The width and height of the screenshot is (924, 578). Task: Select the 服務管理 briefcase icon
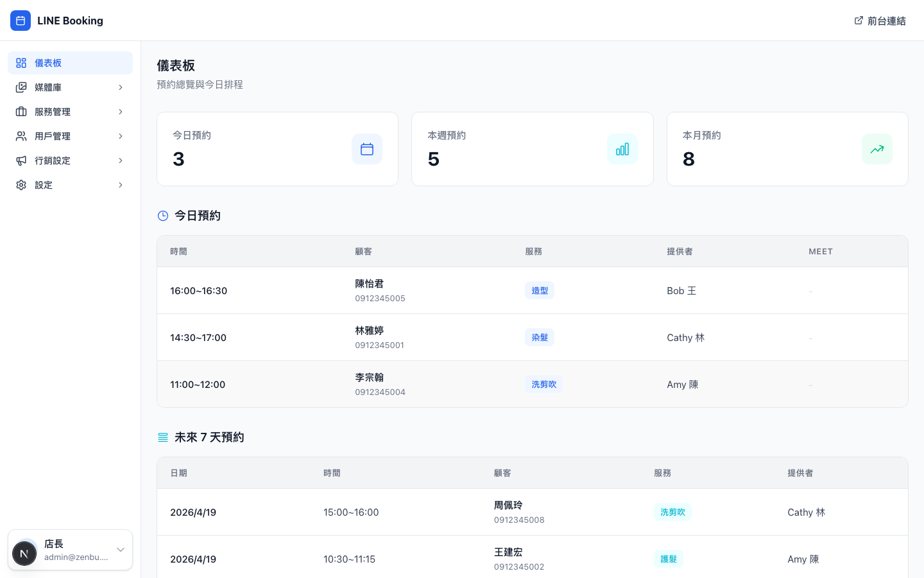tap(21, 112)
